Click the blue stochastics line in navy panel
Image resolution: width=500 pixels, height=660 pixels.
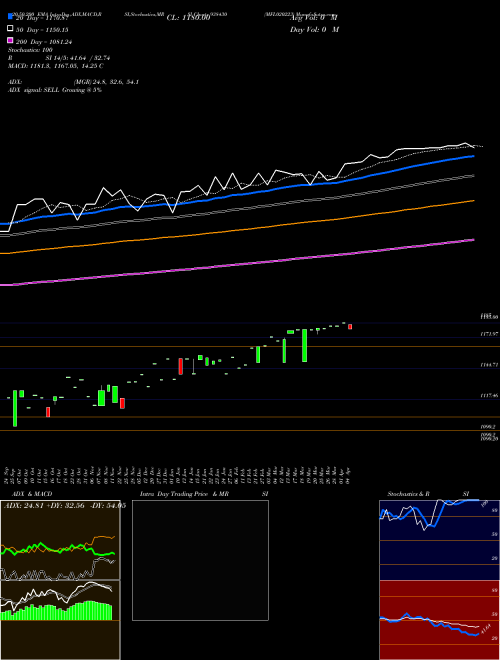tap(429, 512)
